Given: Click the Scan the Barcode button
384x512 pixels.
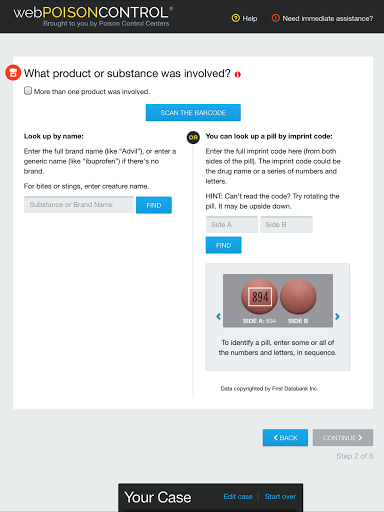Looking at the screenshot, I should click(193, 113).
